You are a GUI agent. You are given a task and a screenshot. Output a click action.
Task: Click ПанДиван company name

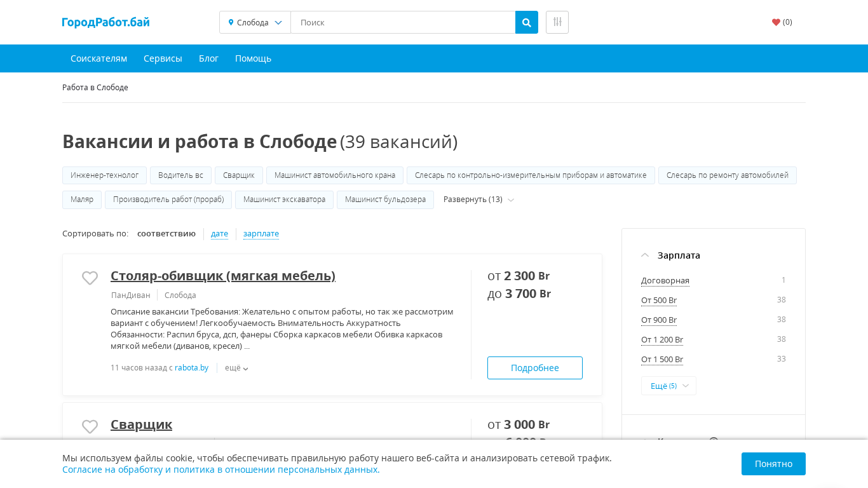point(131,295)
